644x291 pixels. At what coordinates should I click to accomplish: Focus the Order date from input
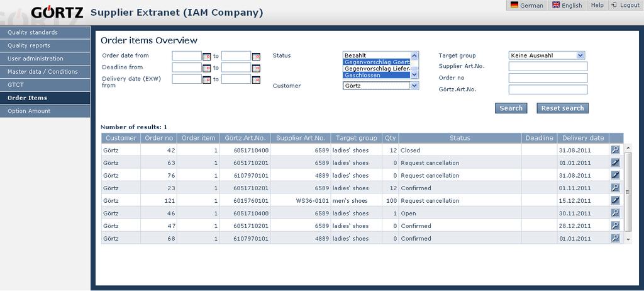(x=187, y=56)
